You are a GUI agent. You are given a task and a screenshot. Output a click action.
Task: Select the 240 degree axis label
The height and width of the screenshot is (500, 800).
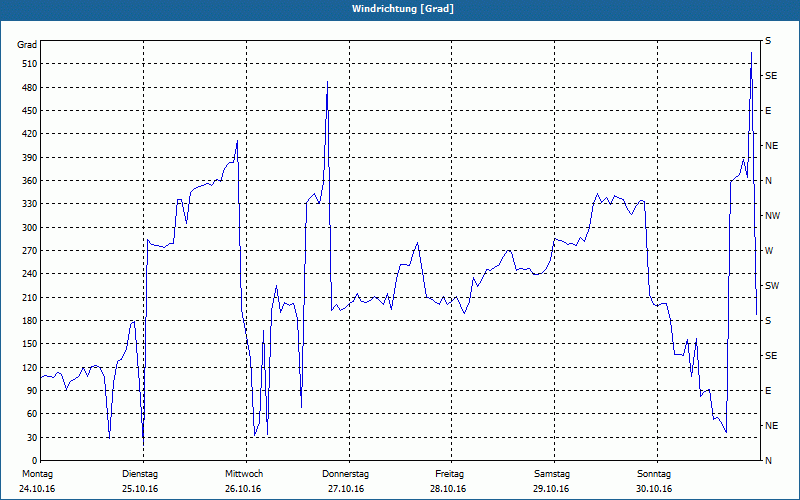pyautogui.click(x=29, y=273)
